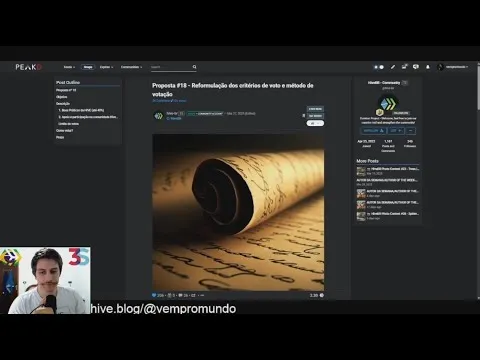Click the bookmark icon beside post buttons

pos(303,116)
